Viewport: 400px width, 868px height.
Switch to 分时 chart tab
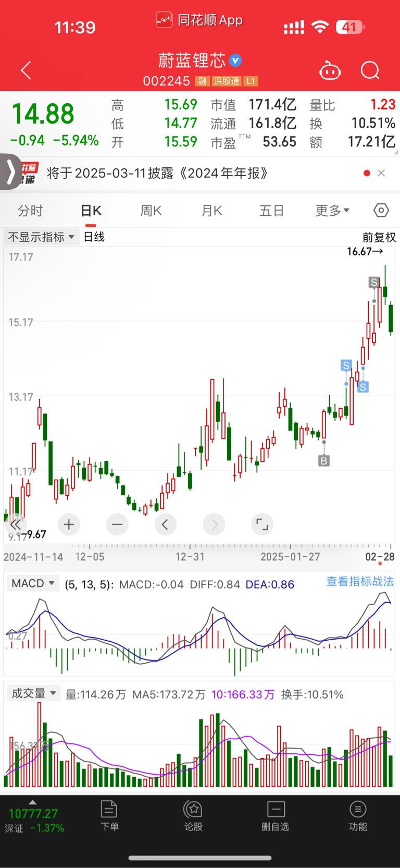[x=30, y=211]
